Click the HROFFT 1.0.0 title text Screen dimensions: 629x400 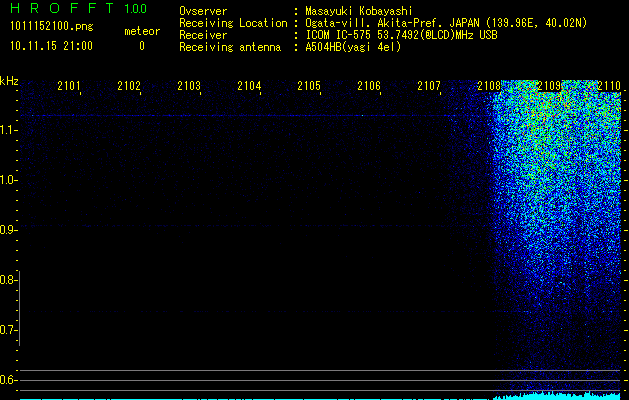click(x=79, y=8)
